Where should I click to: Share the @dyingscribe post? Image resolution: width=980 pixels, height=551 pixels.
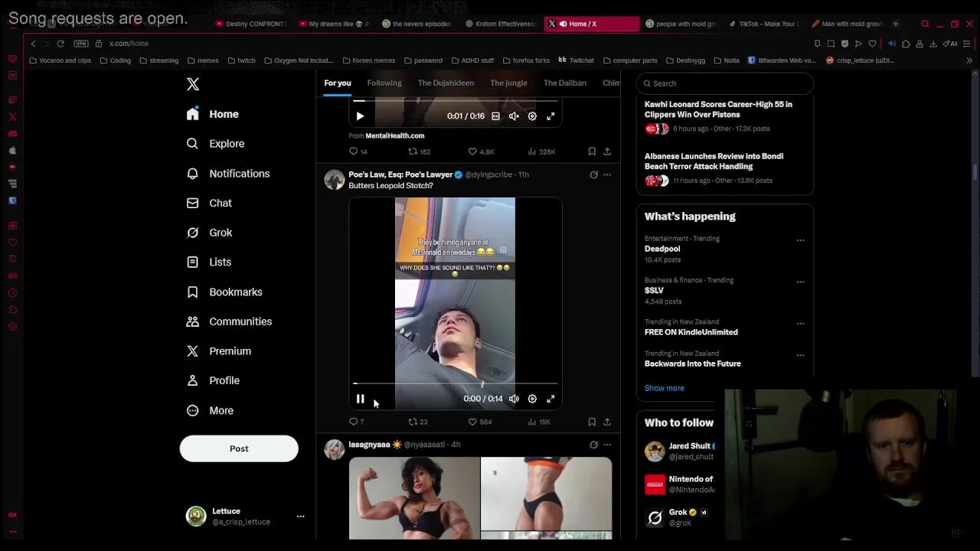coord(607,422)
